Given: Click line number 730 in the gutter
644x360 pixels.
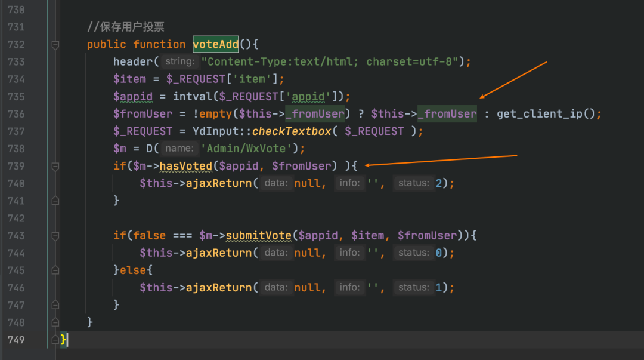Looking at the screenshot, I should [16, 10].
